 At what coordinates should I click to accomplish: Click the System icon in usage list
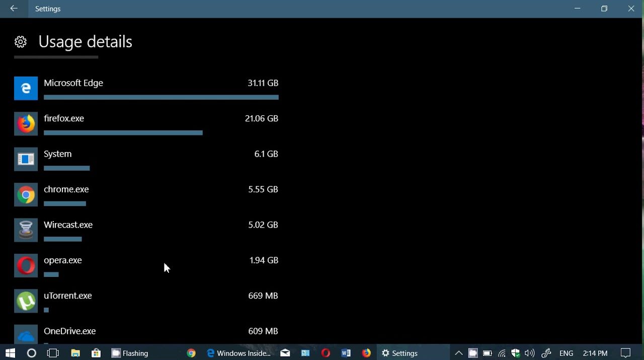26,159
